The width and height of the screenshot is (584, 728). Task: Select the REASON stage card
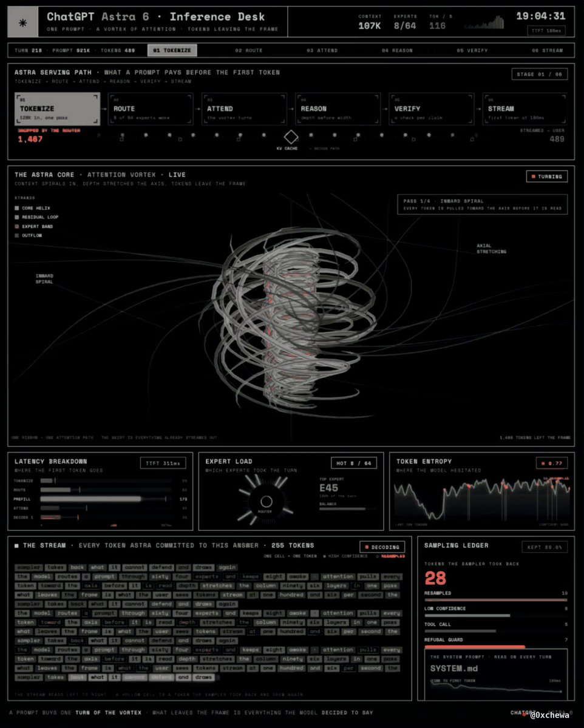click(338, 109)
